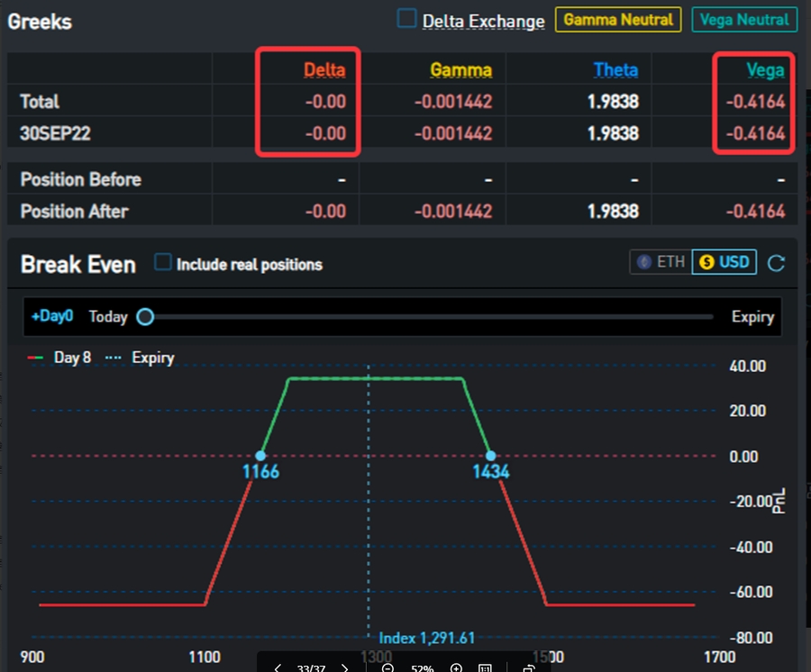Click the 1166 break-even point on chart
Image resolution: width=811 pixels, height=672 pixels.
click(260, 457)
